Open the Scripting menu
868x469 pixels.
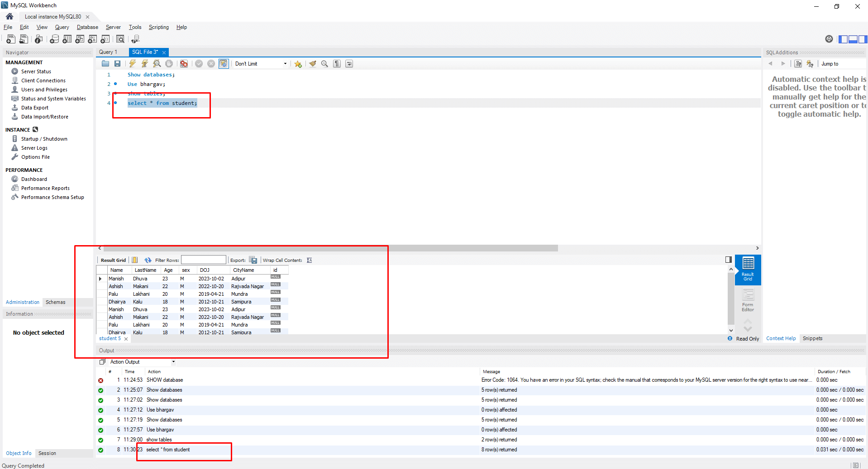158,27
